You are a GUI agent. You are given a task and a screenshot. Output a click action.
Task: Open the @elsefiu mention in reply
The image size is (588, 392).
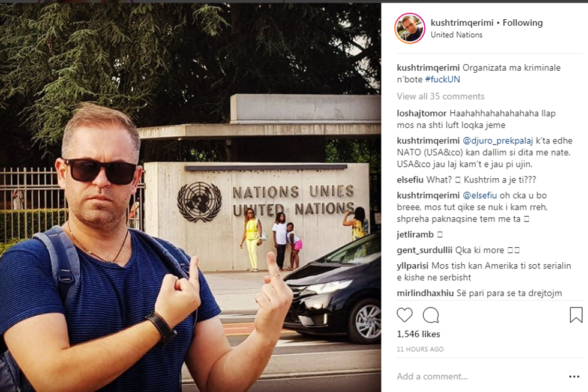click(x=479, y=196)
